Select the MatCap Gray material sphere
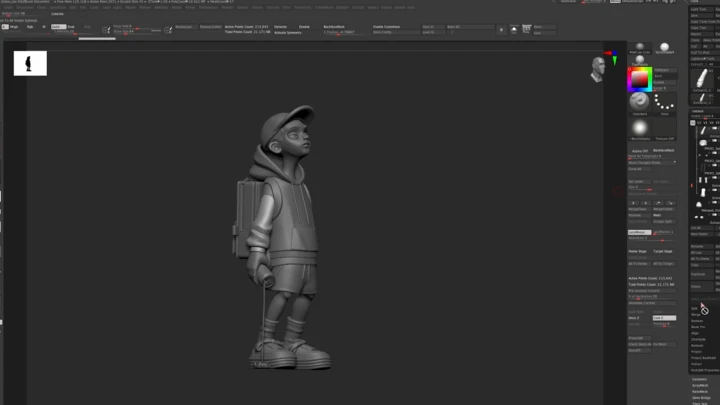This screenshot has height=405, width=720. 640,47
